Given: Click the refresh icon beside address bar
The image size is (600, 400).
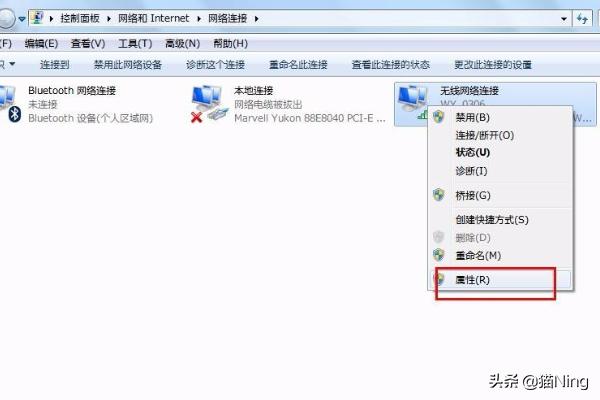Looking at the screenshot, I should tap(582, 18).
